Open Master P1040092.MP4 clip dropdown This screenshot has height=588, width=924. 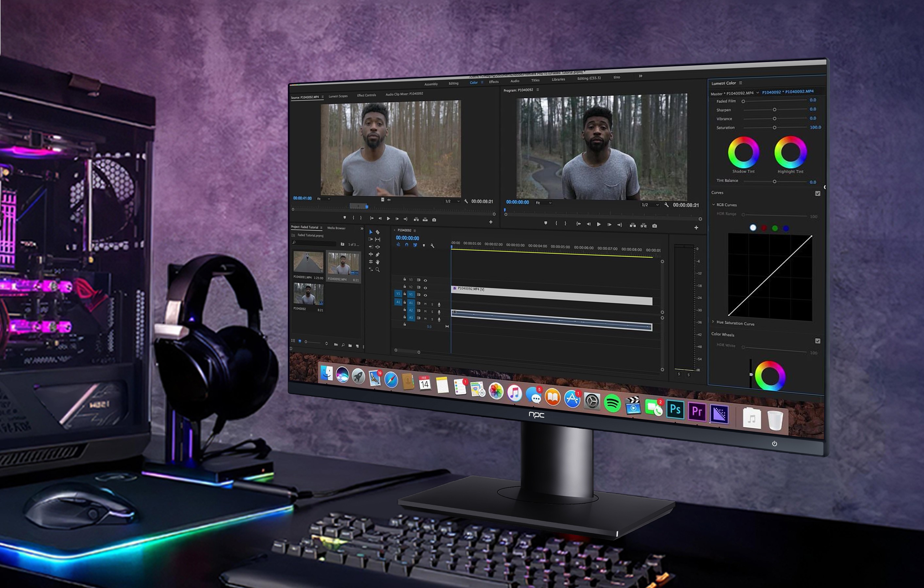(x=757, y=92)
